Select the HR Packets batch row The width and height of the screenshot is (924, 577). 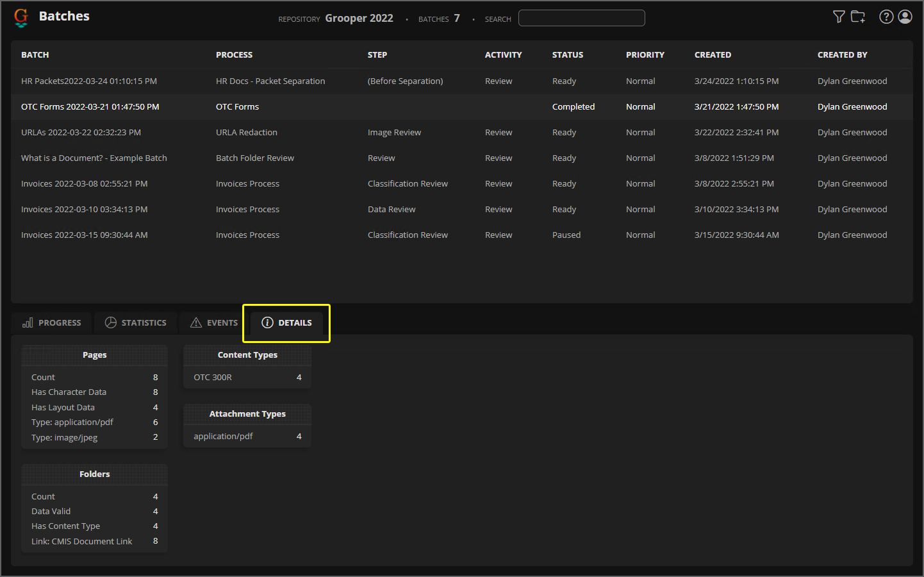[89, 81]
